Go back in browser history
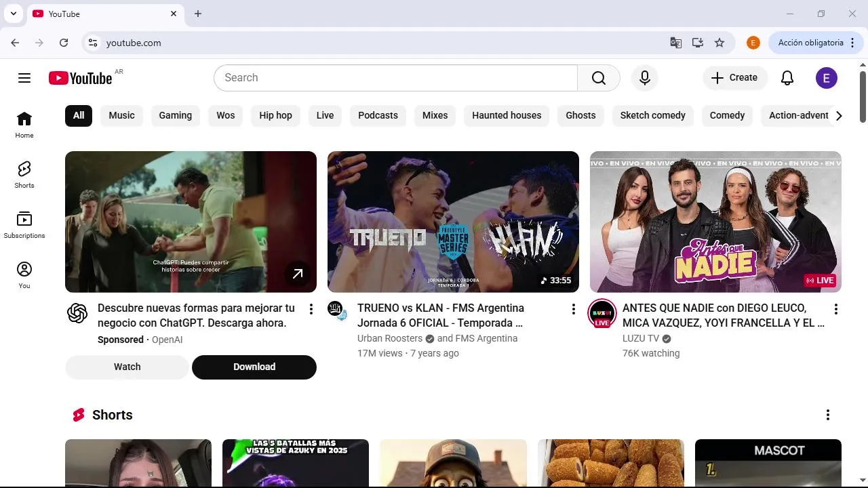 tap(15, 43)
